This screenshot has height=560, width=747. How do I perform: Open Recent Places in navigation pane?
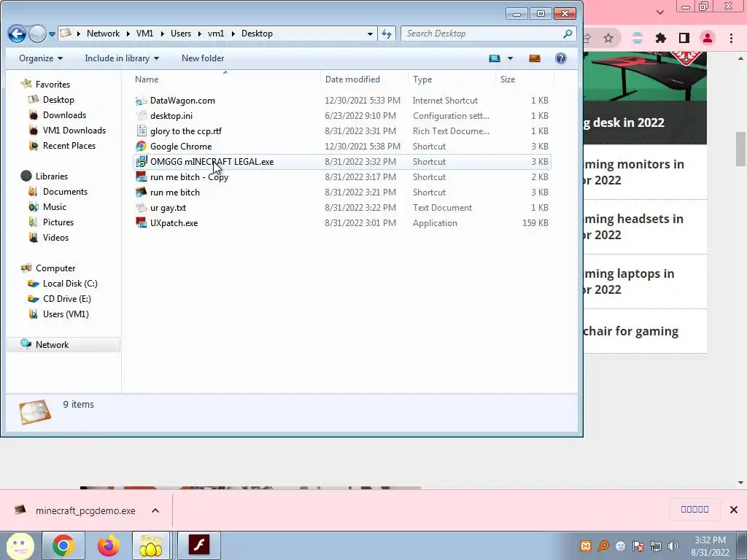(x=69, y=146)
